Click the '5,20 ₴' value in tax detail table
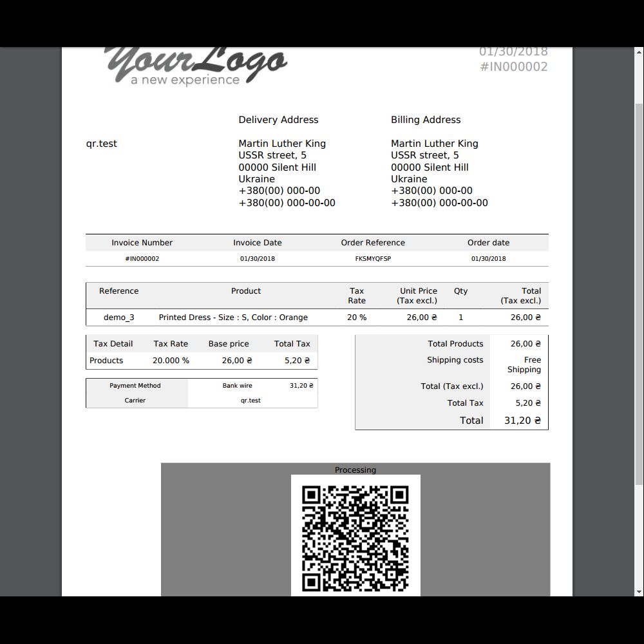644x644 pixels. click(298, 361)
